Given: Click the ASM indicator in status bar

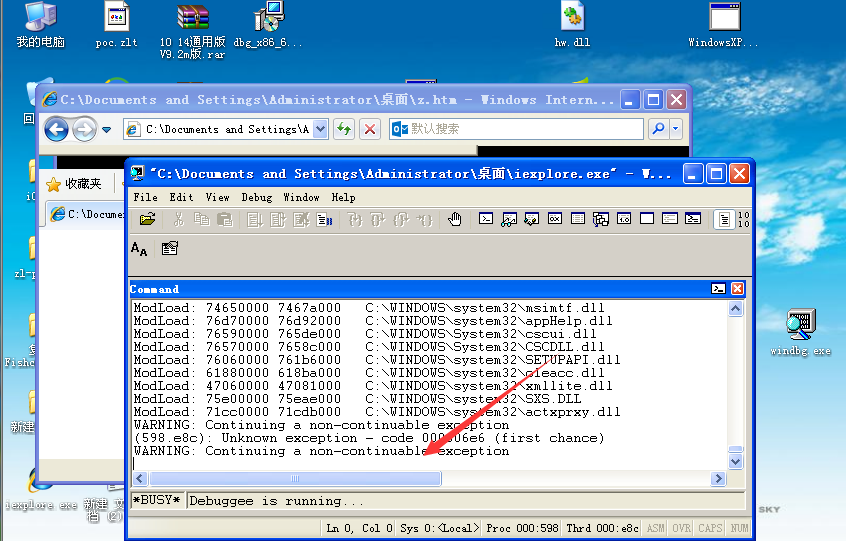Looking at the screenshot, I should click(x=656, y=528).
